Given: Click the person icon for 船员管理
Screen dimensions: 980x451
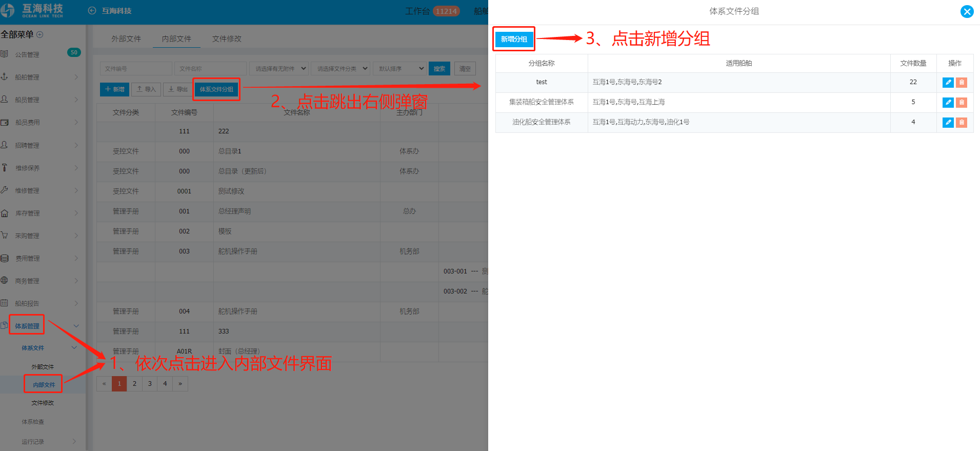Looking at the screenshot, I should 4,99.
